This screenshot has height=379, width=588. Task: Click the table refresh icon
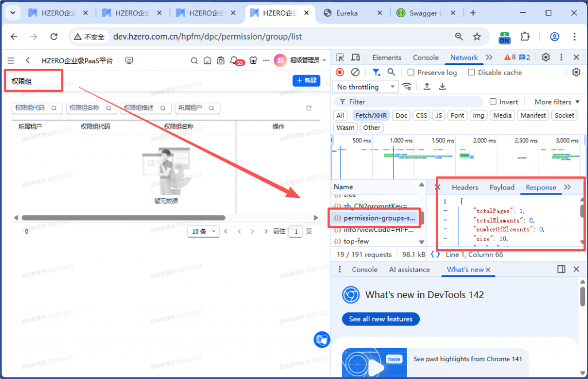point(309,108)
